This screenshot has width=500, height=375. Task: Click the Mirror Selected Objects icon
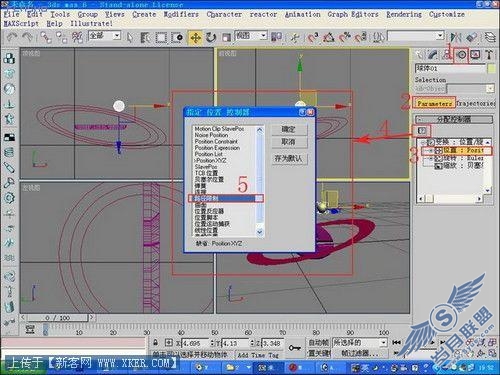(455, 37)
